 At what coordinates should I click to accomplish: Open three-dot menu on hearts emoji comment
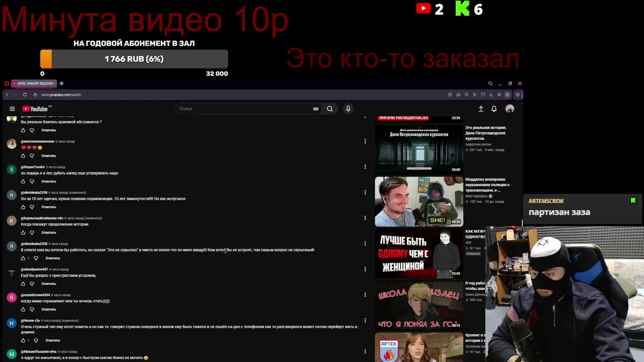click(365, 141)
